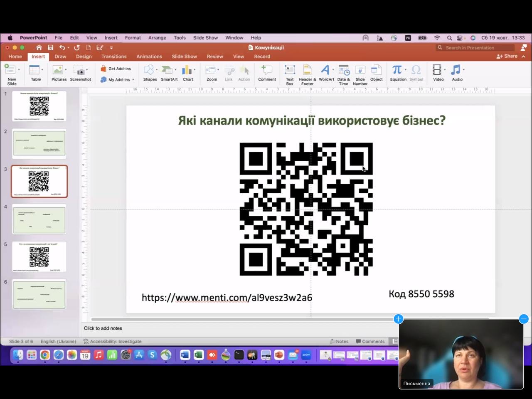Redo the last action

tap(77, 47)
